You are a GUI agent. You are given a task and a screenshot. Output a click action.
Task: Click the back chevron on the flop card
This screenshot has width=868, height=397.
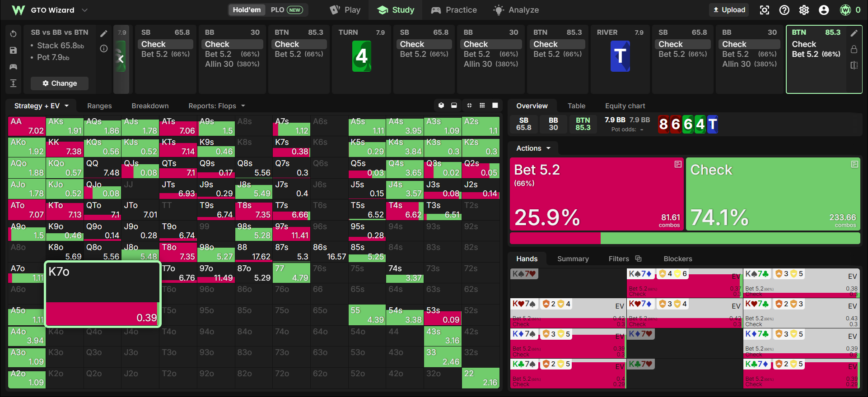click(x=121, y=59)
